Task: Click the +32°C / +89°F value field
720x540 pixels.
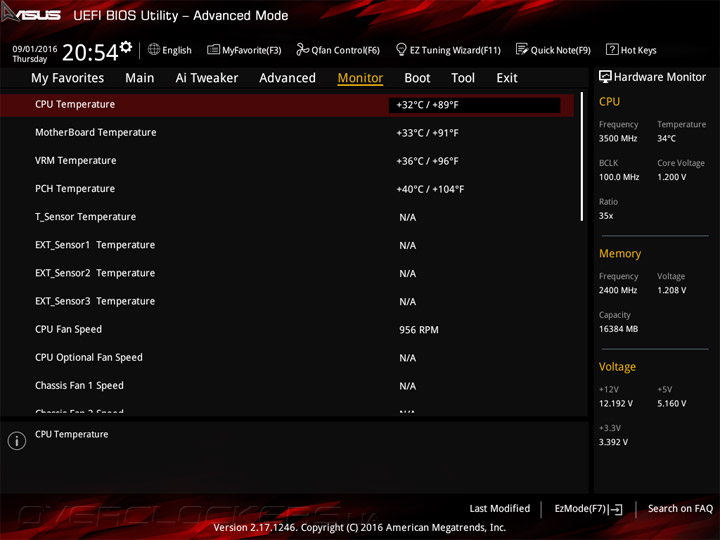Action: click(x=474, y=105)
